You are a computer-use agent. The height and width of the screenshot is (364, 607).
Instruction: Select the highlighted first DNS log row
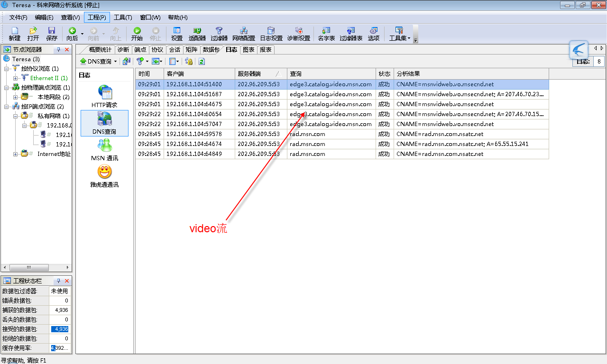click(x=332, y=84)
